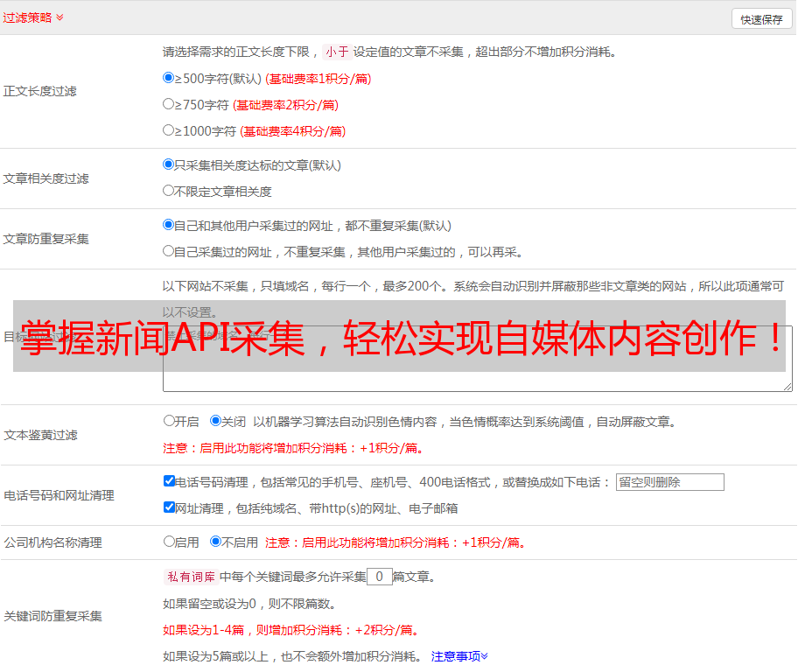Click the replacement phone number input field
The image size is (798, 672).
(x=669, y=482)
